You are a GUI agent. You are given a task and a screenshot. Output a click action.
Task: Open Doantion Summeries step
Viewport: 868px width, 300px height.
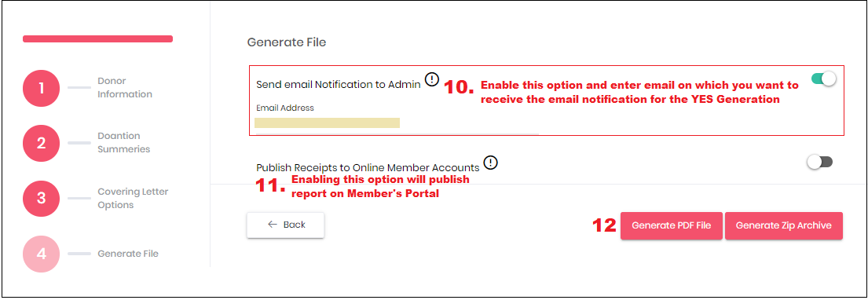pyautogui.click(x=124, y=143)
